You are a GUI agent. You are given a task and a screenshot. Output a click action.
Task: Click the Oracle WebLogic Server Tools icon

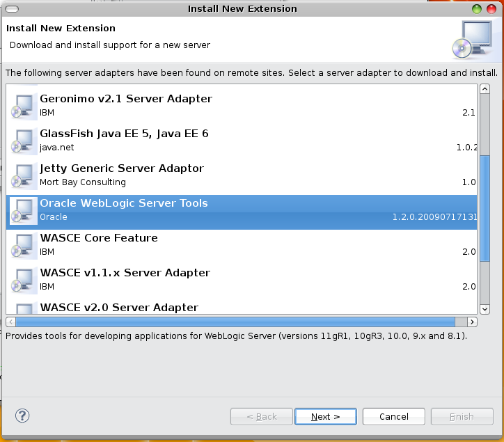point(24,210)
